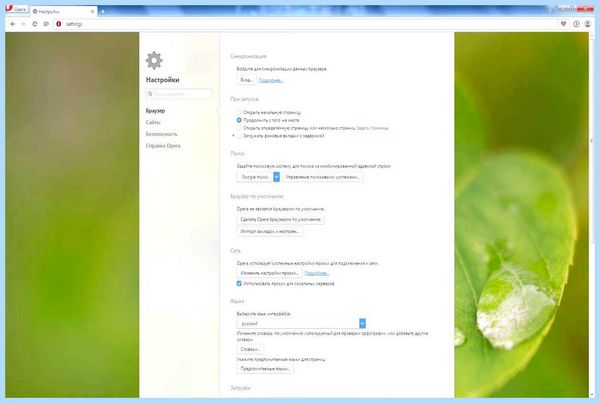Click the Словари button

250,349
